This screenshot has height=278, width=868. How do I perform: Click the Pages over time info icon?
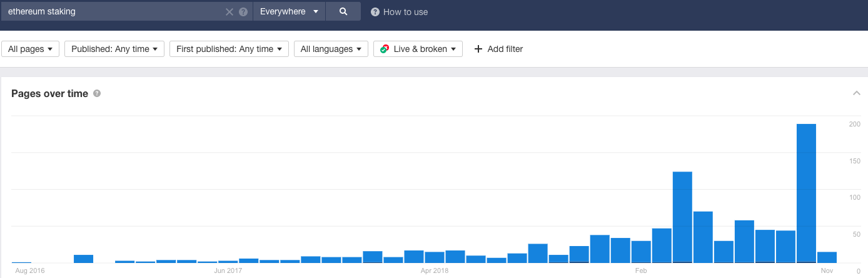click(x=97, y=93)
